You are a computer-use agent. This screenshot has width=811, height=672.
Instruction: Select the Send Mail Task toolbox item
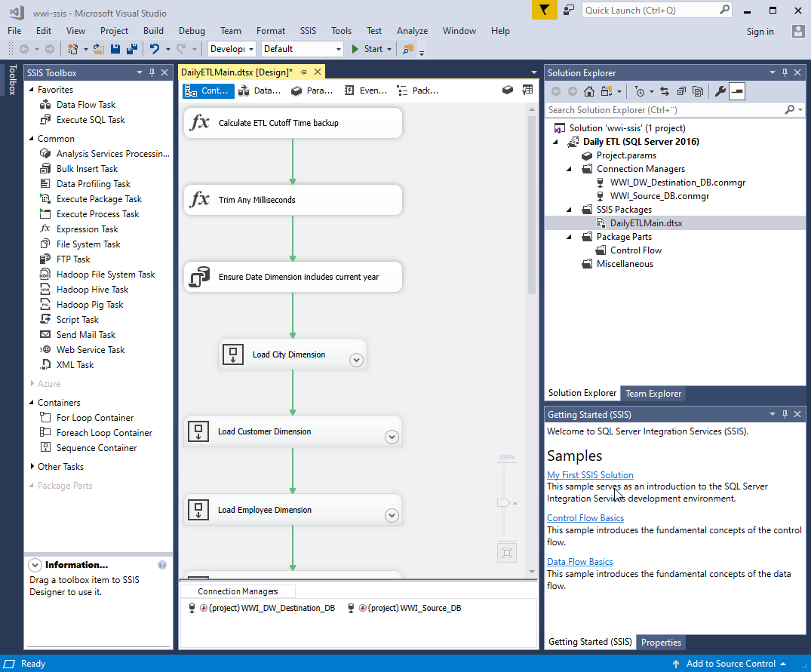click(x=86, y=334)
